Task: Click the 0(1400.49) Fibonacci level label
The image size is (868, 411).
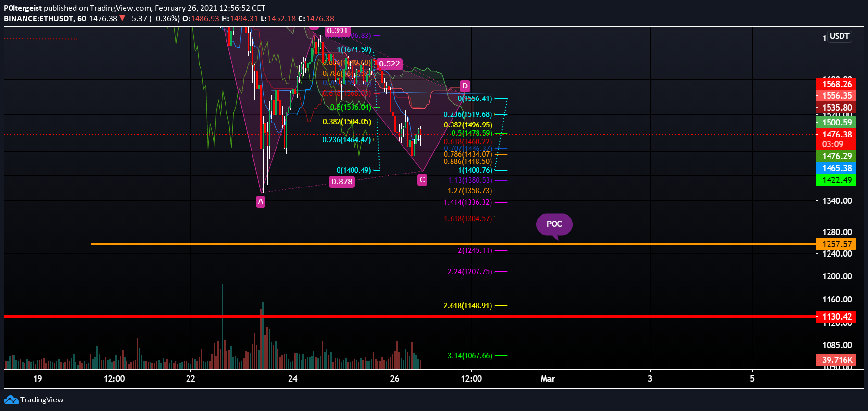Action: click(354, 170)
